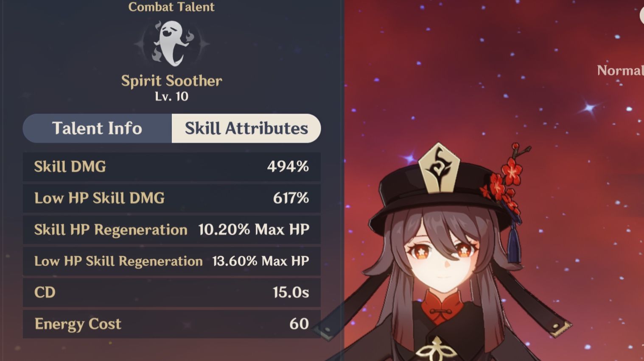Click the 617% damage value

[x=291, y=198]
